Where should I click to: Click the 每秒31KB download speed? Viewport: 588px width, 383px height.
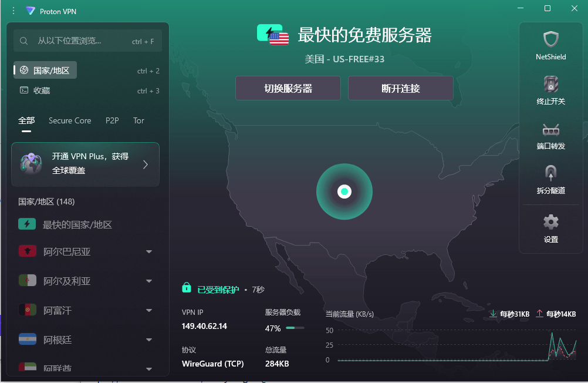click(x=515, y=314)
